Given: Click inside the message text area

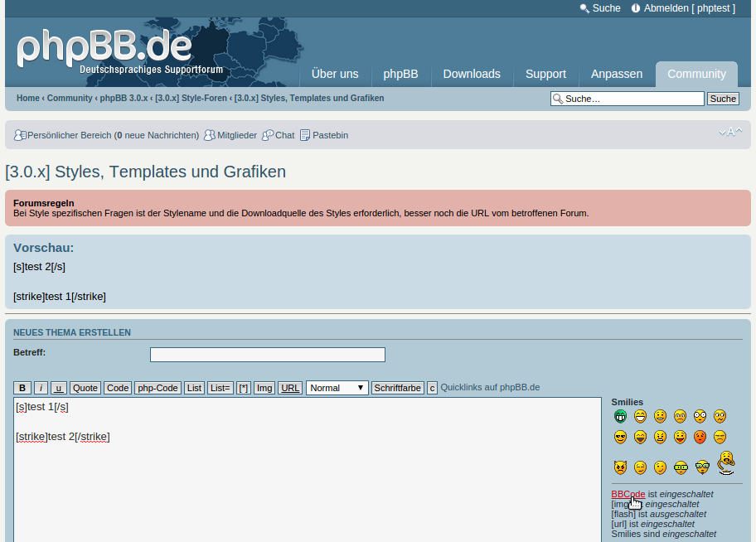Looking at the screenshot, I should 308,470.
